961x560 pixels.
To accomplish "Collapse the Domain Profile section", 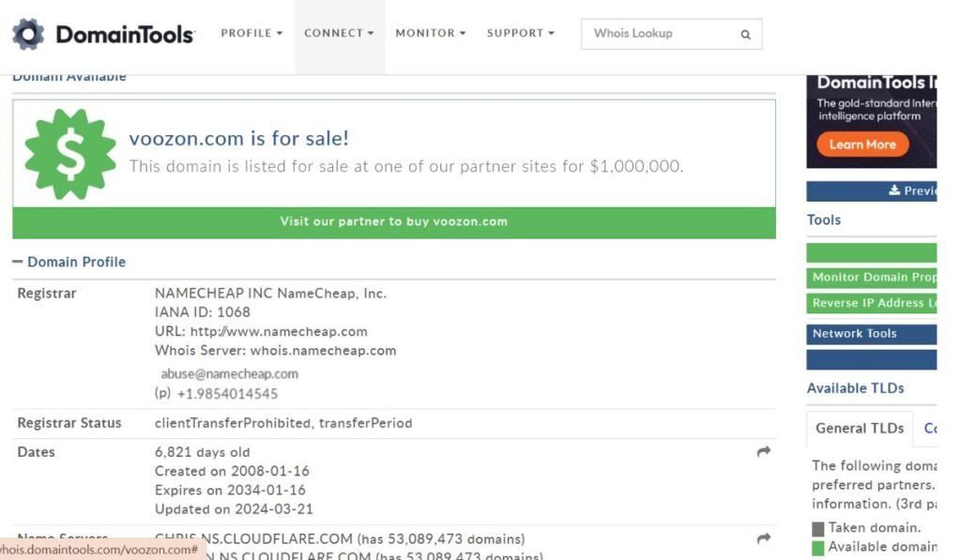I will 69,262.
